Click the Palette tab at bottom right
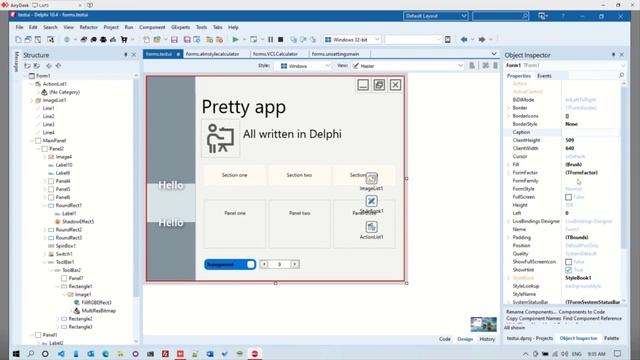This screenshot has height=360, width=640. click(611, 338)
